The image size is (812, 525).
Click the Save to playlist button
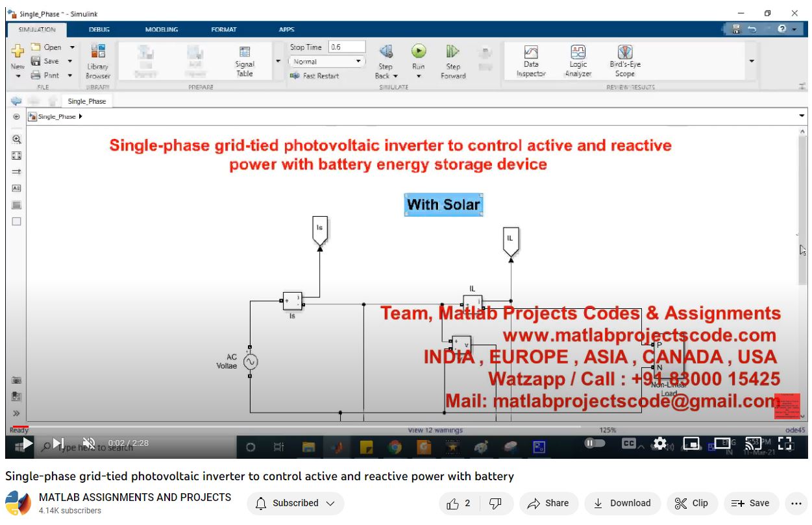point(750,503)
